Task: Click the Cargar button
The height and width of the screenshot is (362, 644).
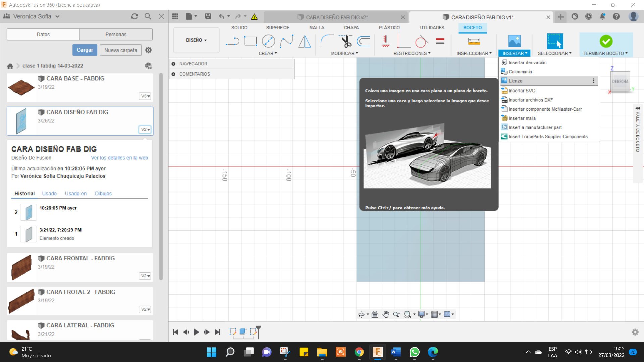Action: tap(85, 50)
